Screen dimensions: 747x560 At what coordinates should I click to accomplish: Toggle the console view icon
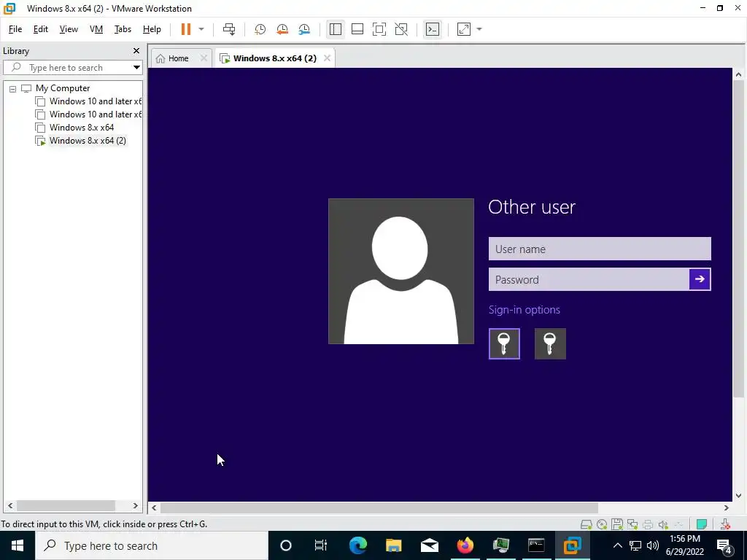coord(433,29)
